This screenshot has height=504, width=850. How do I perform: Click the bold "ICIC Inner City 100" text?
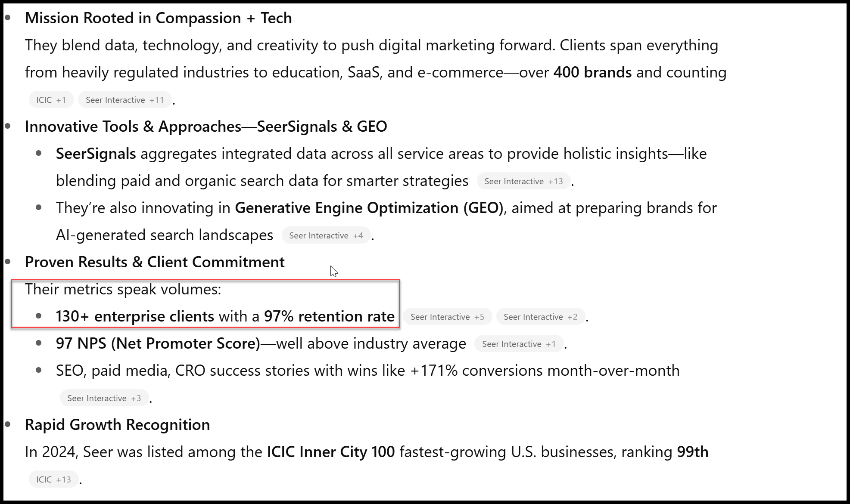coord(330,452)
